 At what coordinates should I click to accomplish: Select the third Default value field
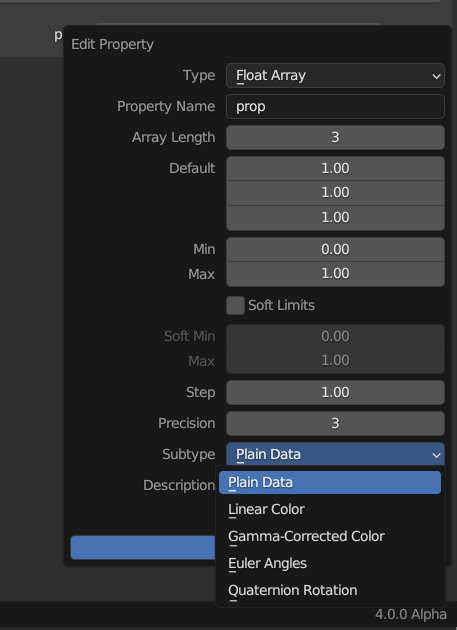click(335, 218)
